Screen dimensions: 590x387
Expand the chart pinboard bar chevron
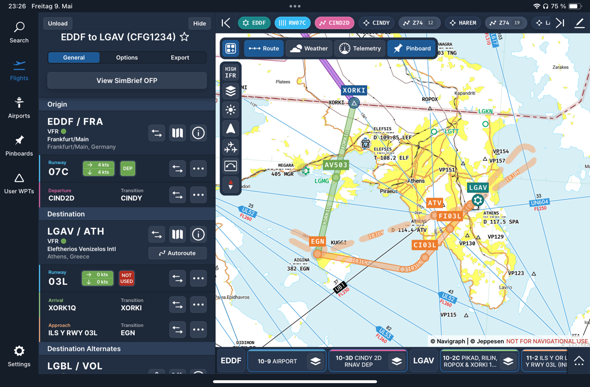pyautogui.click(x=579, y=361)
